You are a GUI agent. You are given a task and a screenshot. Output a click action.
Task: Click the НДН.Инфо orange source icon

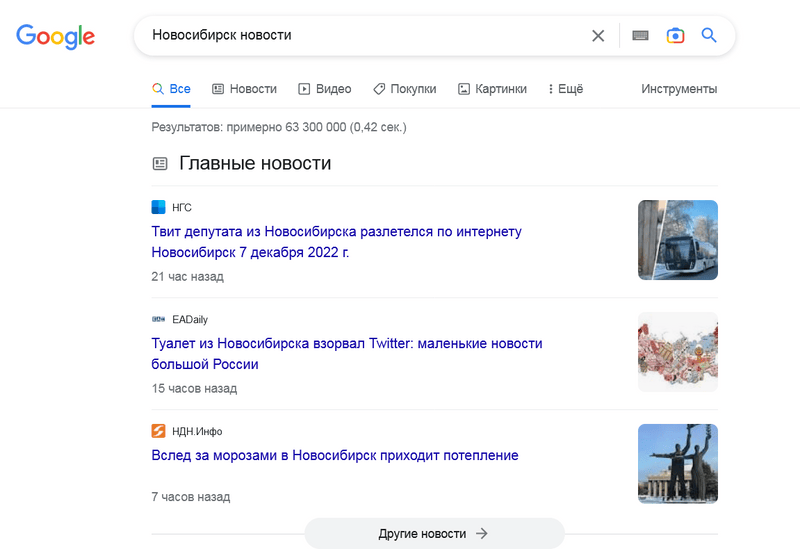(x=158, y=431)
